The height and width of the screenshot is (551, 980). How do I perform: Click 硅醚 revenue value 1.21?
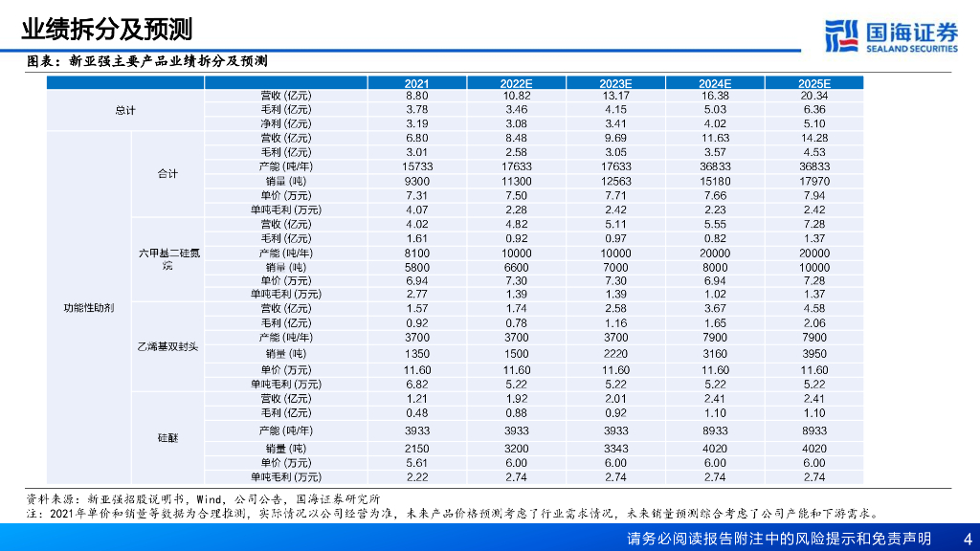pos(417,399)
